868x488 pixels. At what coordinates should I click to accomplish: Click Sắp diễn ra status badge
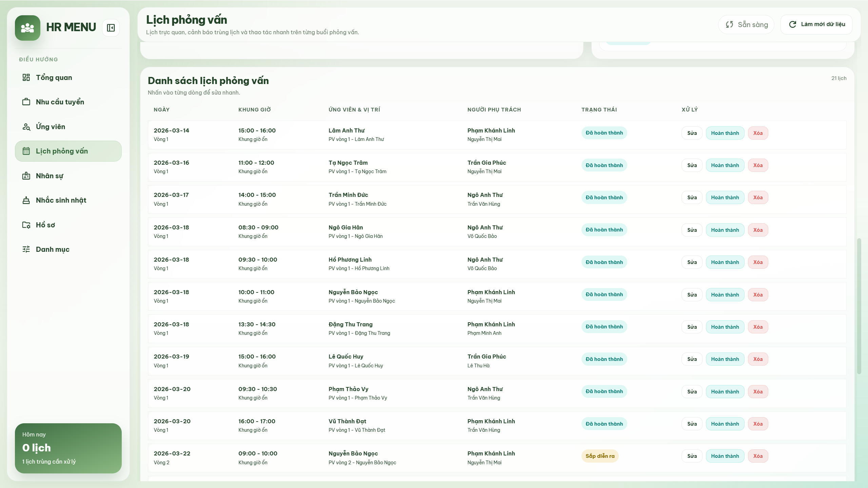point(599,456)
